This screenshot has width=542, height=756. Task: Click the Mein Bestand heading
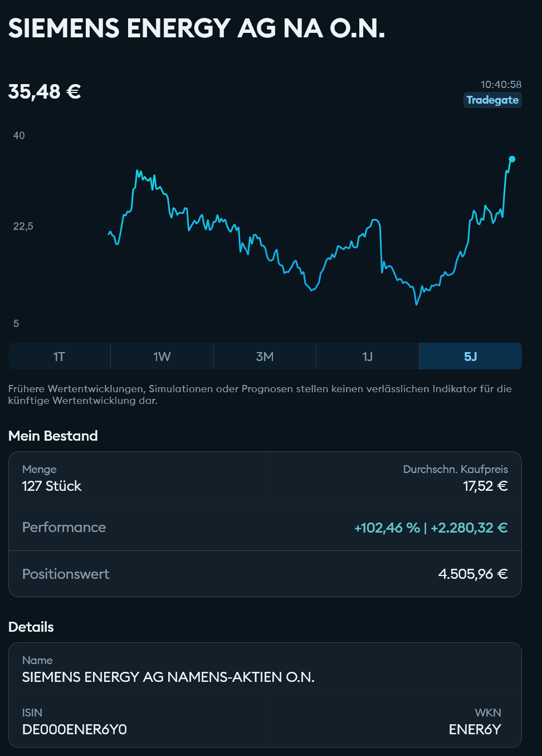tap(53, 436)
